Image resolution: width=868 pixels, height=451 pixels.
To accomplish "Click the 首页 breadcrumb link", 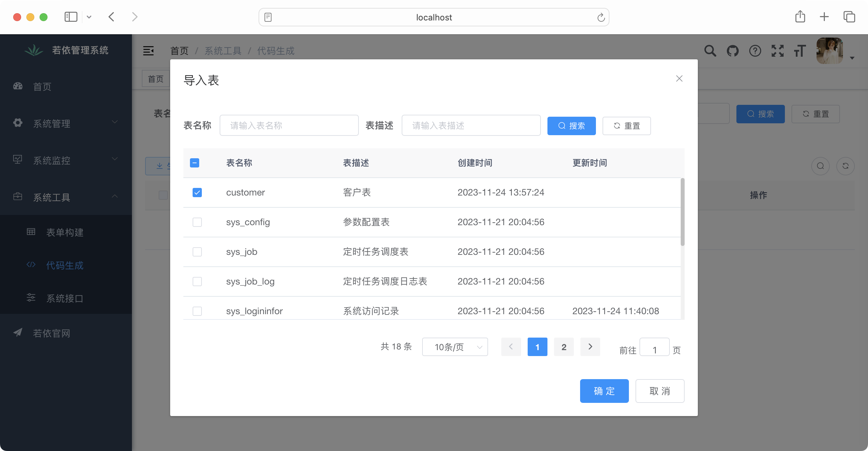I will tap(179, 51).
